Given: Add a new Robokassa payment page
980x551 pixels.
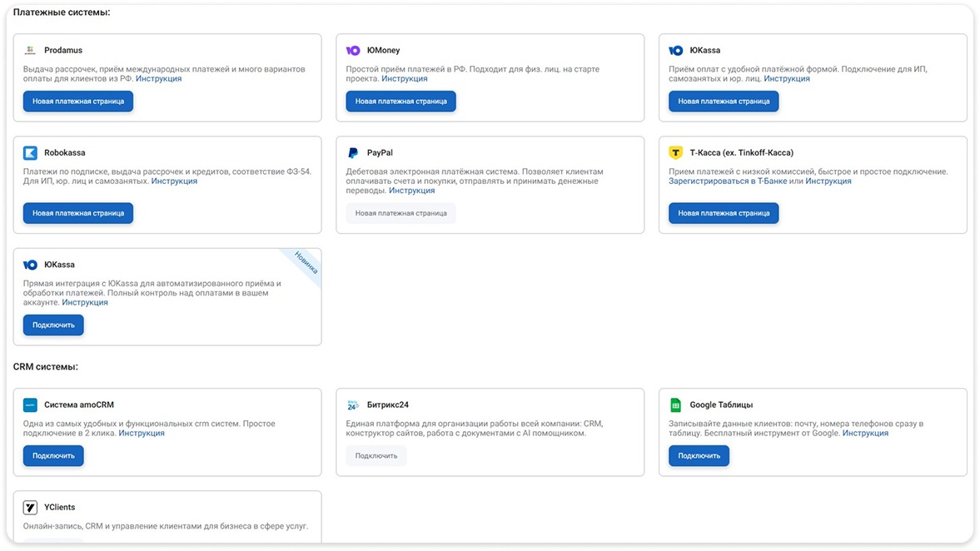Looking at the screenshot, I should tap(78, 213).
